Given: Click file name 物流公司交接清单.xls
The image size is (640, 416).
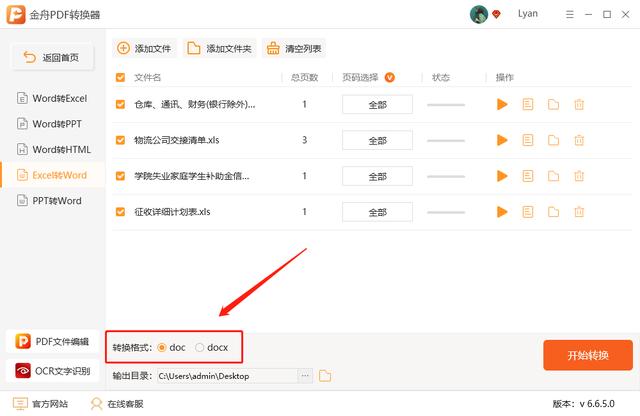Looking at the screenshot, I should pyautogui.click(x=177, y=140).
